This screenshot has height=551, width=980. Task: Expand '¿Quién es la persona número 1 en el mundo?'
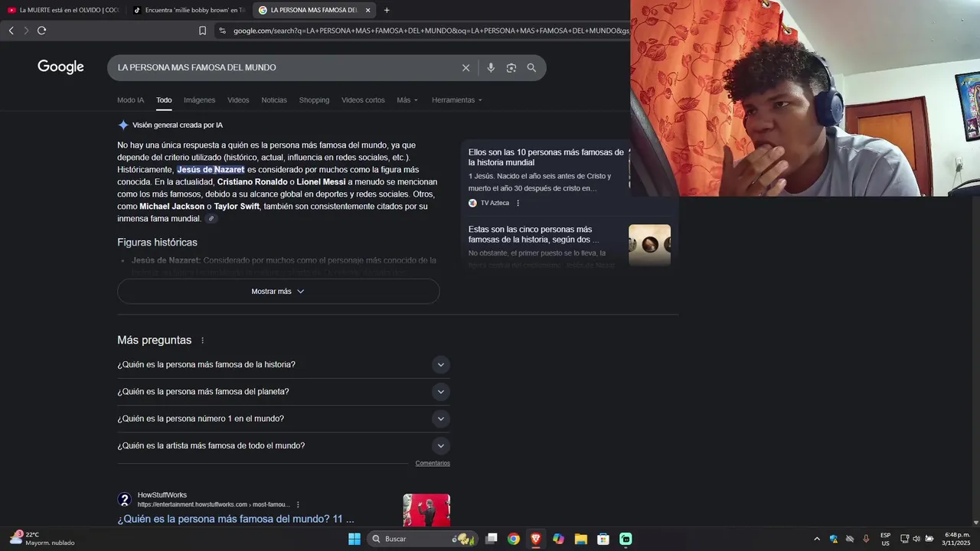(283, 419)
